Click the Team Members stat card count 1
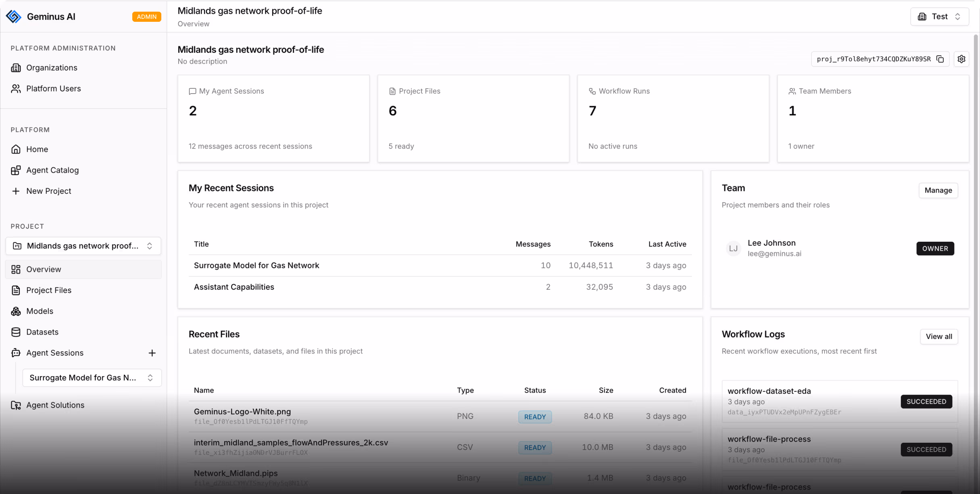 click(x=792, y=111)
